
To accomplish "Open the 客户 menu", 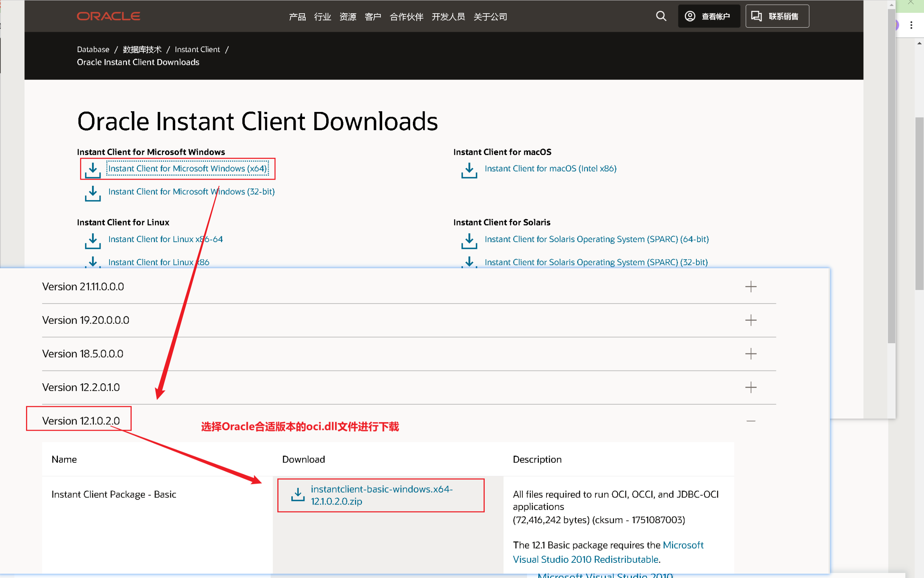I will click(373, 17).
